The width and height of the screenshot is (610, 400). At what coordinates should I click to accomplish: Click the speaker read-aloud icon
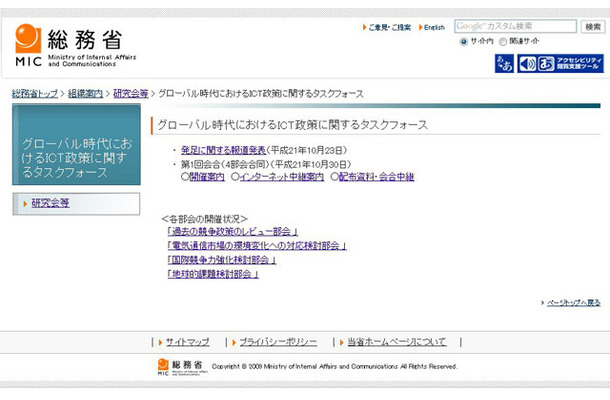pyautogui.click(x=528, y=64)
